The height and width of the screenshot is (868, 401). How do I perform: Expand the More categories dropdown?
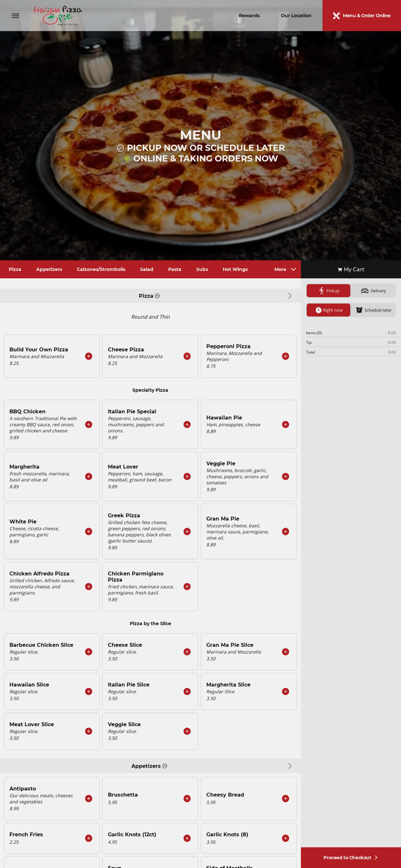285,270
